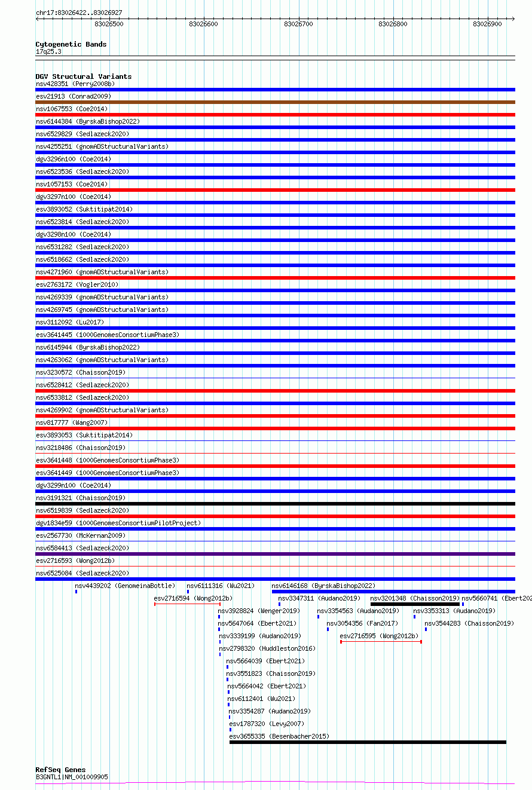Screen dimensions: 532x790
Task: Click nsv3339199 (Audano2019) label
Action: [261, 636]
